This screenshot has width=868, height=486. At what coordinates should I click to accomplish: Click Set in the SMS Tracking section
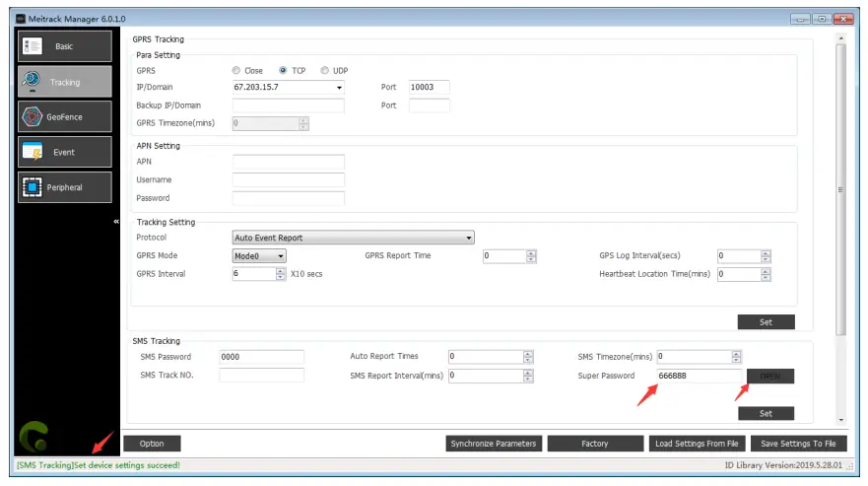point(767,413)
